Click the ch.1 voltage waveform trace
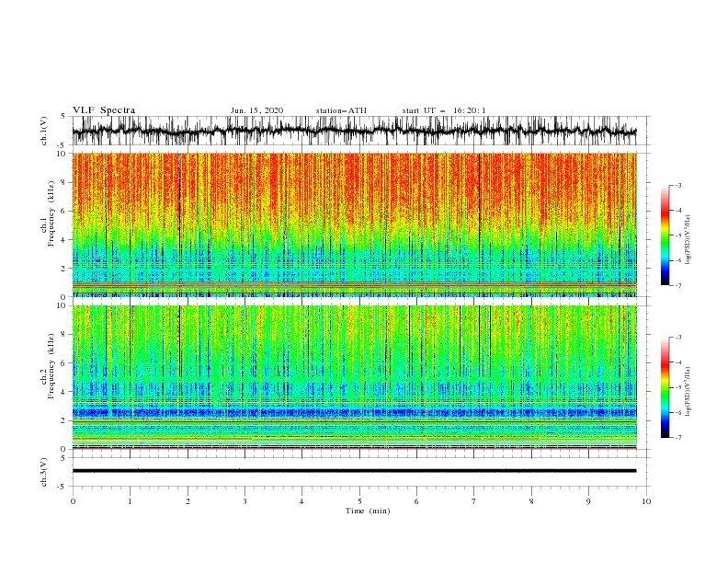The image size is (728, 563). 354,131
